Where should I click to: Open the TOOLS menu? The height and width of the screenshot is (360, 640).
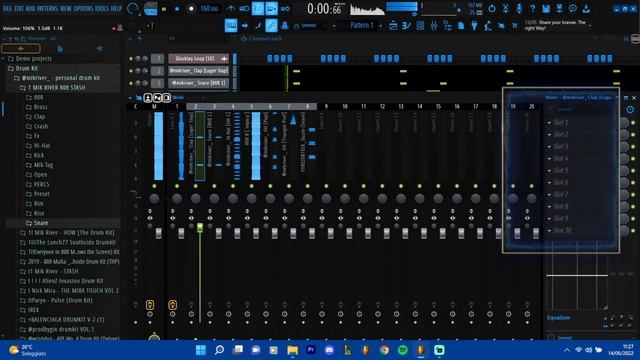point(102,8)
